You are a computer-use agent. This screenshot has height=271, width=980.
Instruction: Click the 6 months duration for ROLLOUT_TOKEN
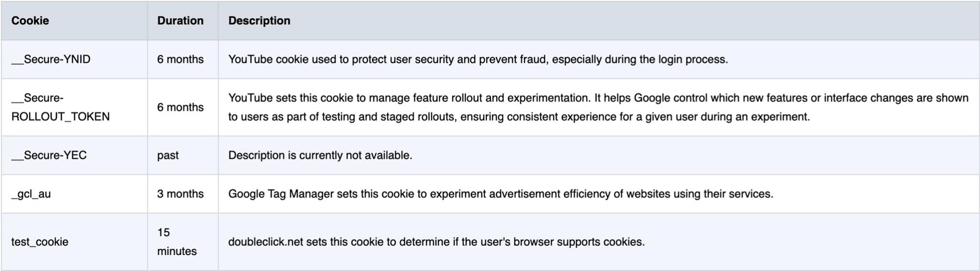180,107
